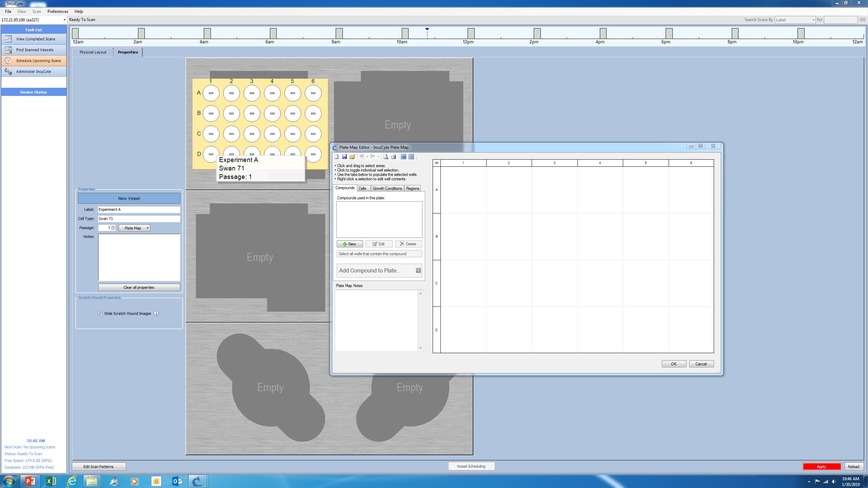Launch Excel from the Windows taskbar
Image resolution: width=868 pixels, height=488 pixels.
51,481
